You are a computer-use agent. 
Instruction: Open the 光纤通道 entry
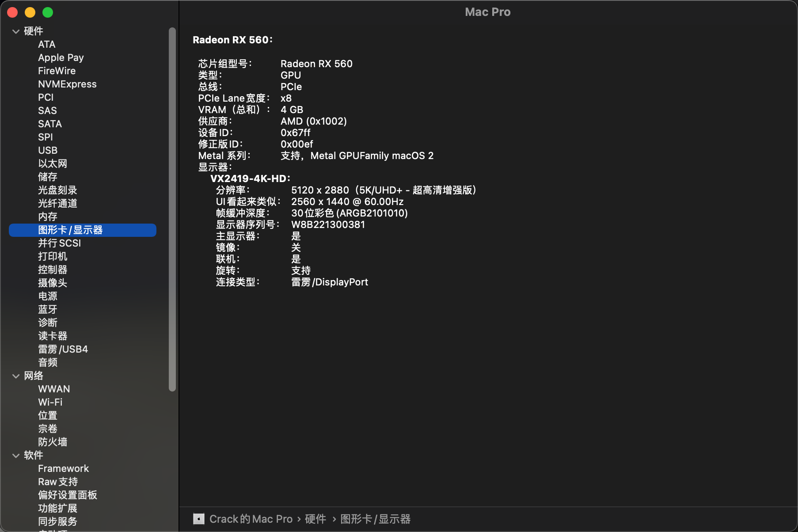click(57, 203)
